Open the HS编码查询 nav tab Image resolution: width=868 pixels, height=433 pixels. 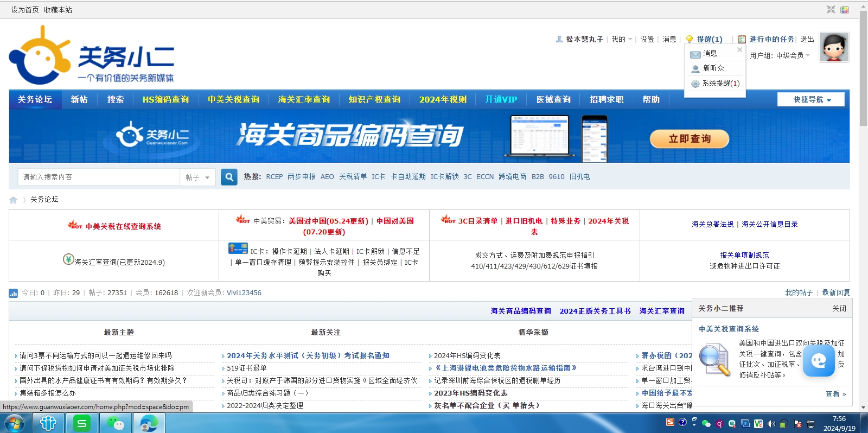[165, 99]
